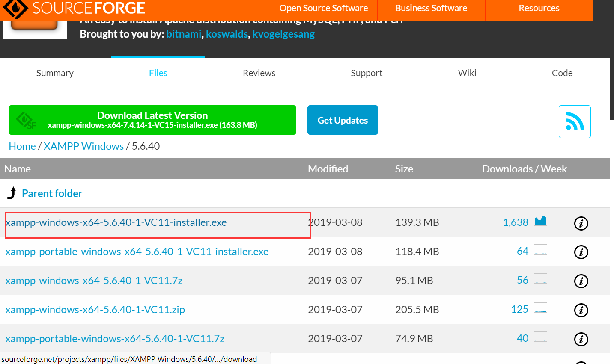
Task: Open the Reviews tab
Action: pos(259,73)
